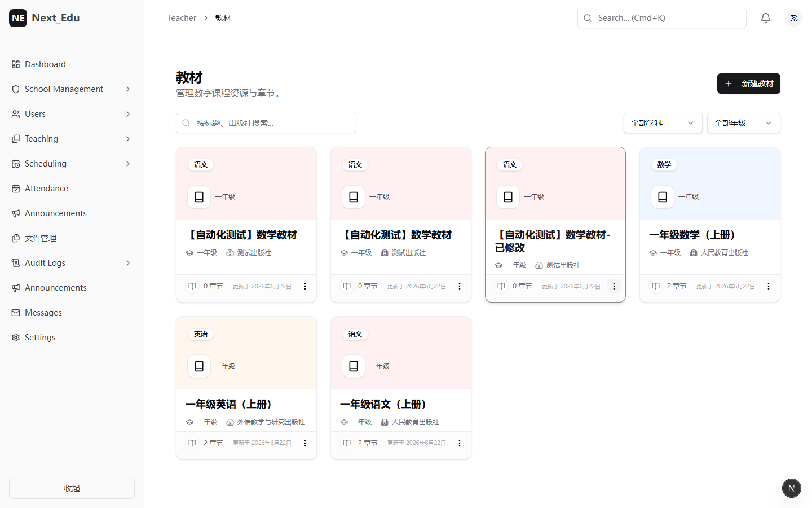Click 管理数字课程资源与章节 subtitle
The width and height of the screenshot is (812, 508).
point(230,93)
